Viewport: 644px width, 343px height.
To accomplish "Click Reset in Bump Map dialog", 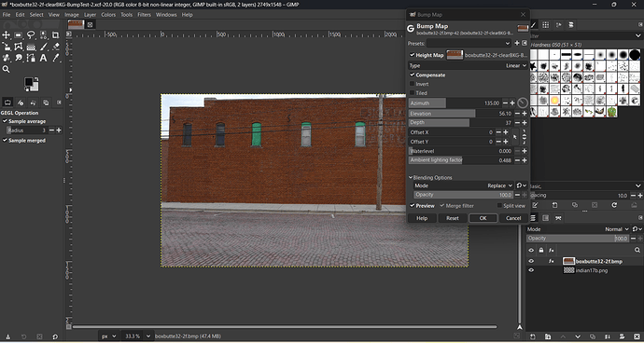I will tap(453, 218).
